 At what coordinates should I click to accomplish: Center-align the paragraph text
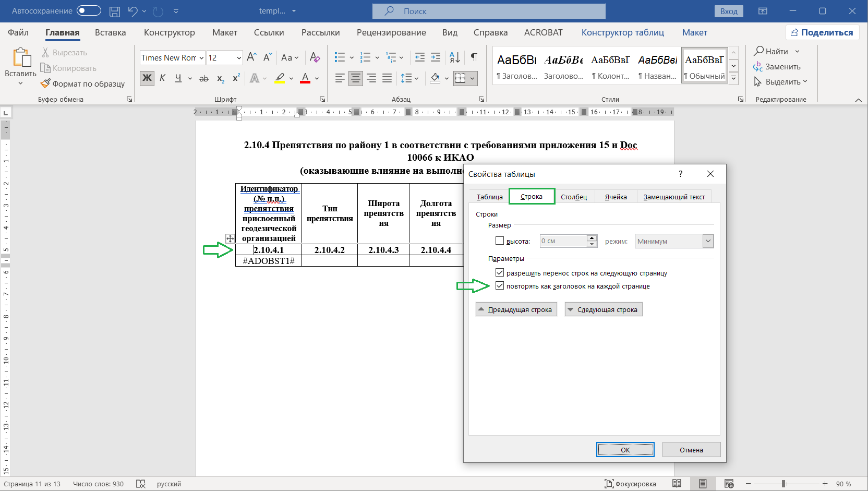[x=356, y=78]
